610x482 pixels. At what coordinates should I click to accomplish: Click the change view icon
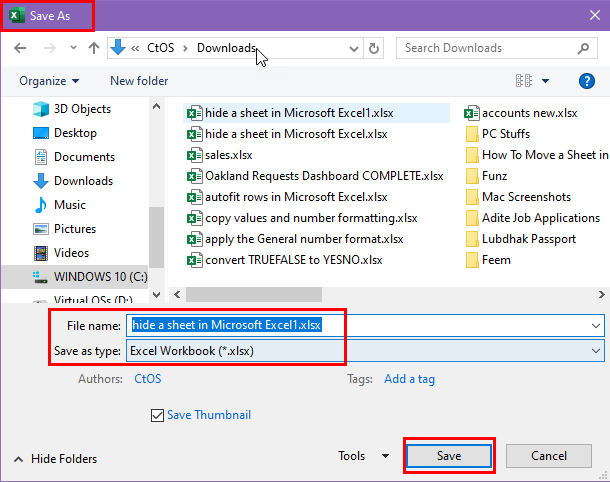524,81
